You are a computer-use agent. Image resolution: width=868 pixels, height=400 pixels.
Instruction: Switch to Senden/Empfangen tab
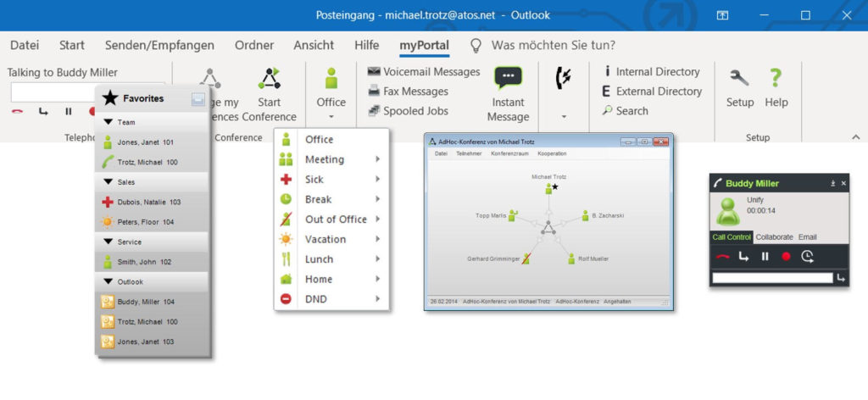[159, 46]
